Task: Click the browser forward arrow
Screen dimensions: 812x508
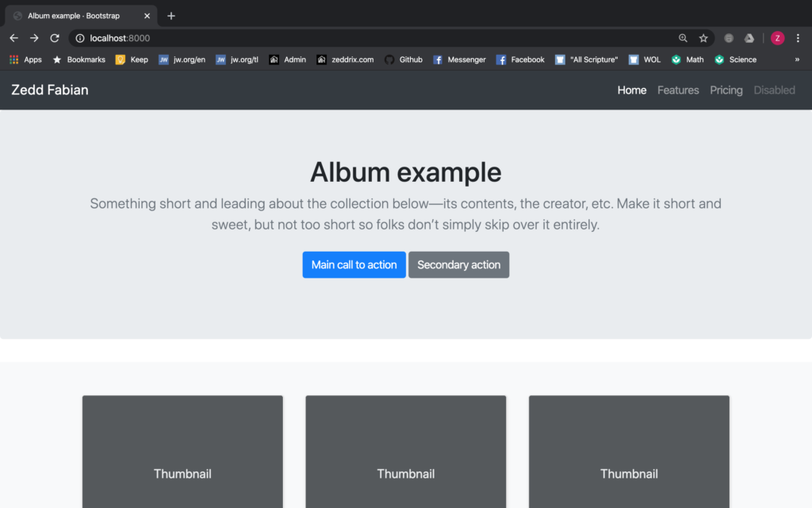Action: pos(34,38)
